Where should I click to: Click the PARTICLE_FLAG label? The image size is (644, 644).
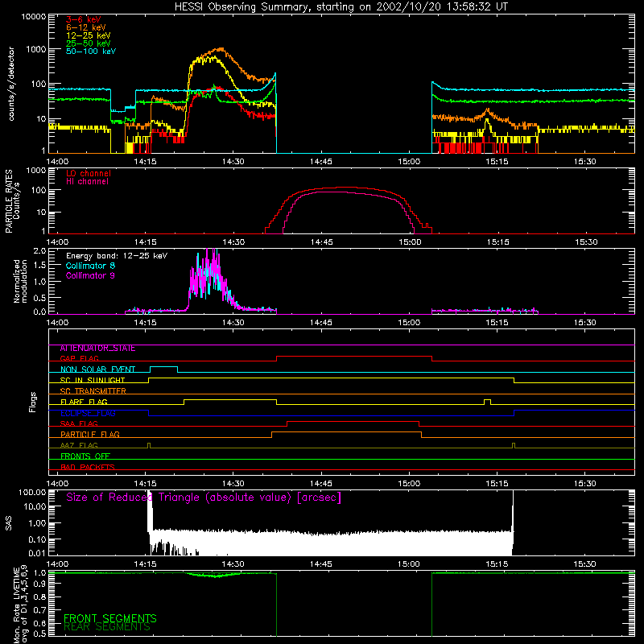click(x=90, y=434)
